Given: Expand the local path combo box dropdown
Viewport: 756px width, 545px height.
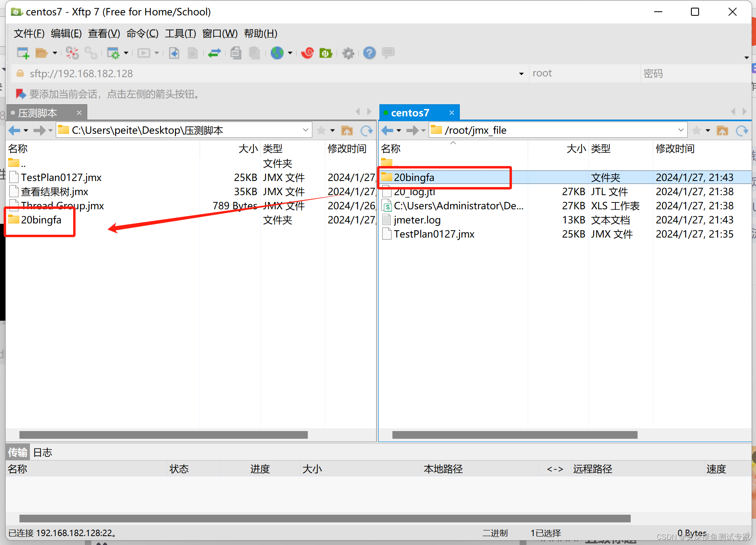Looking at the screenshot, I should pyautogui.click(x=305, y=130).
